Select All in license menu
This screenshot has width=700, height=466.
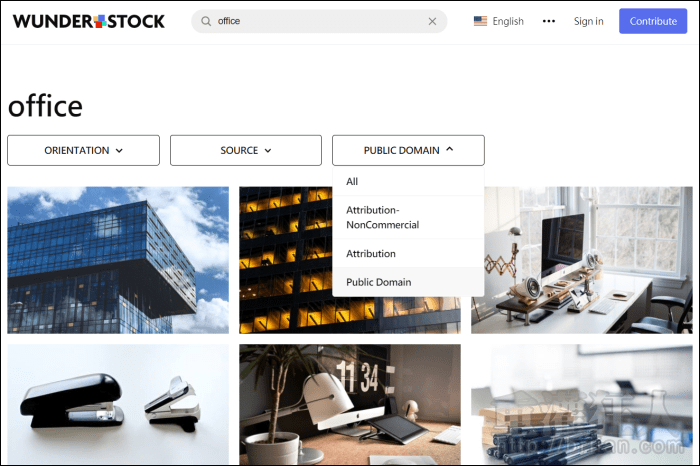pos(352,182)
